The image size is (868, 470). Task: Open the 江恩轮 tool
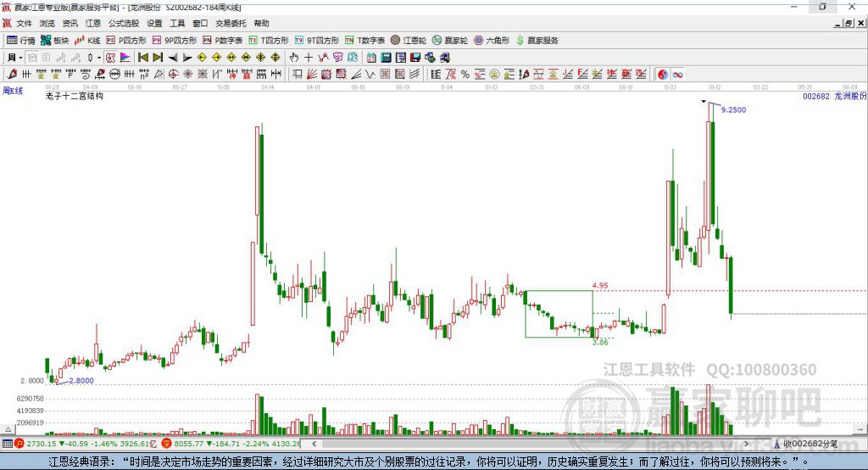pyautogui.click(x=409, y=41)
